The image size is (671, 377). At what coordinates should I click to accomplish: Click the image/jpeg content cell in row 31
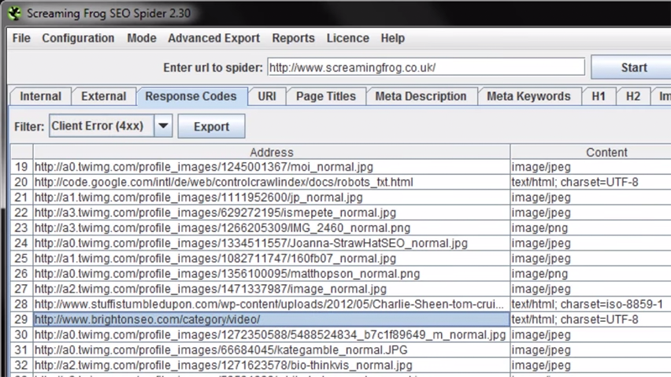[591, 350]
